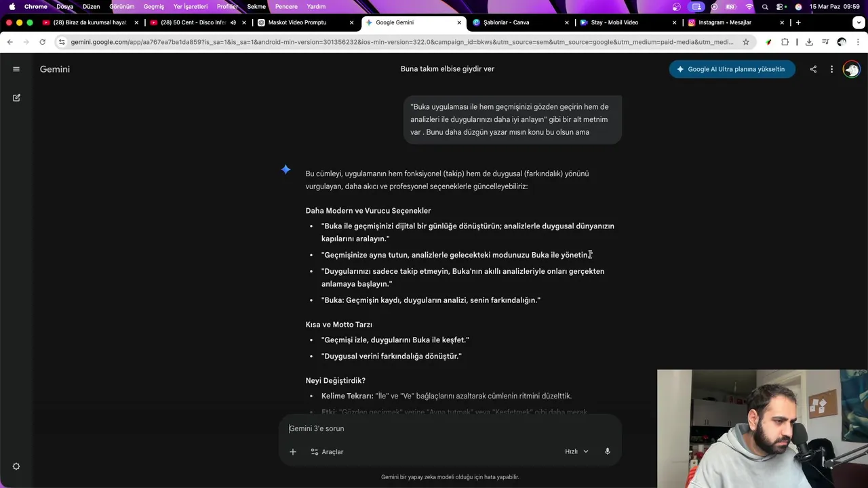The height and width of the screenshot is (488, 868).
Task: Click the heading Kısa ve Motto Tarzı
Action: (339, 325)
